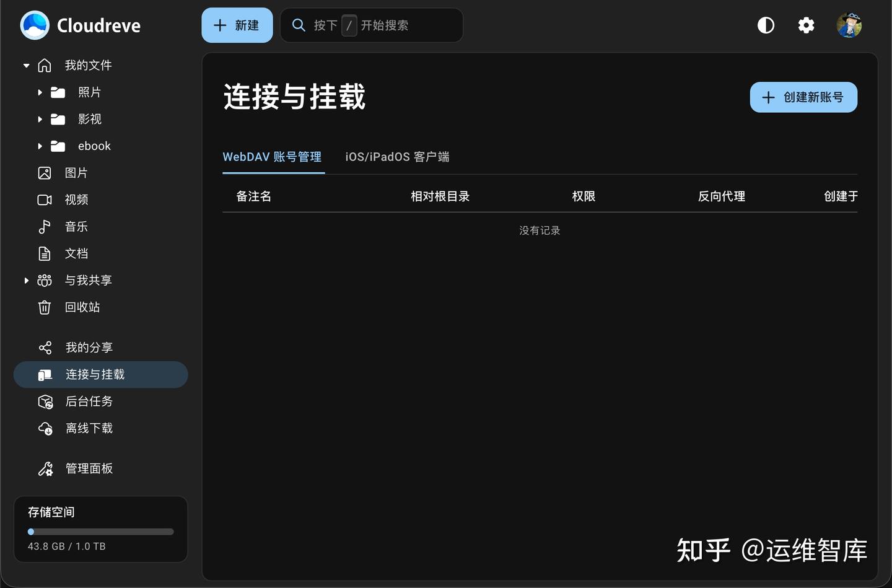
Task: Open the 管理面板 entry
Action: [x=89, y=468]
